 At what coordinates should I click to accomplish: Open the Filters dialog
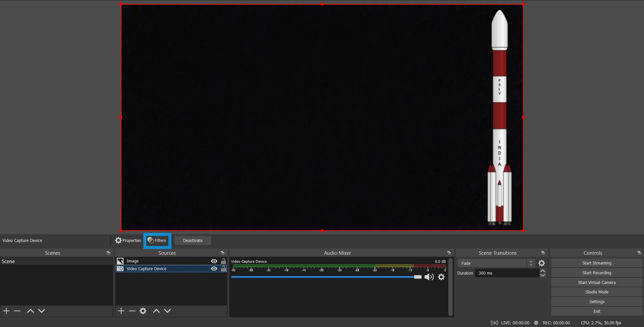(x=157, y=240)
